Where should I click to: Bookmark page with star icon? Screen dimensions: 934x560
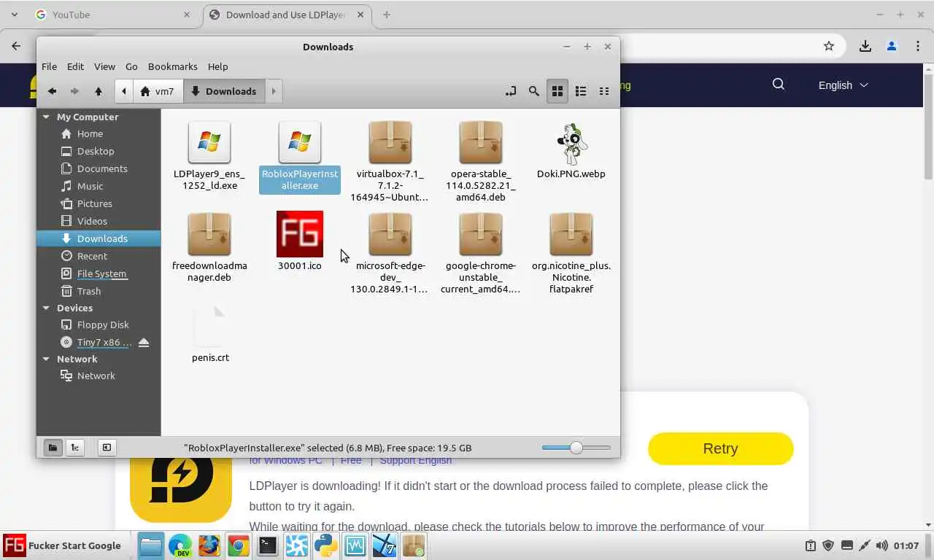pyautogui.click(x=829, y=46)
